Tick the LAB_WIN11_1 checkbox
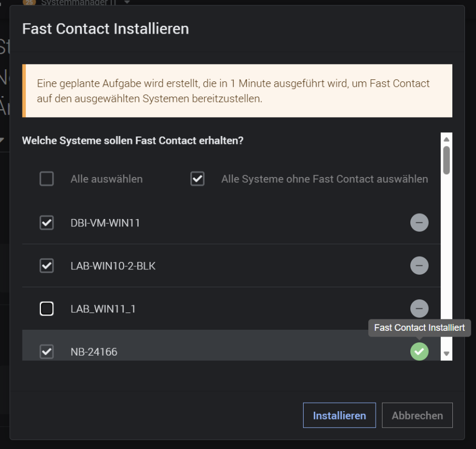The image size is (476, 449). pos(46,309)
